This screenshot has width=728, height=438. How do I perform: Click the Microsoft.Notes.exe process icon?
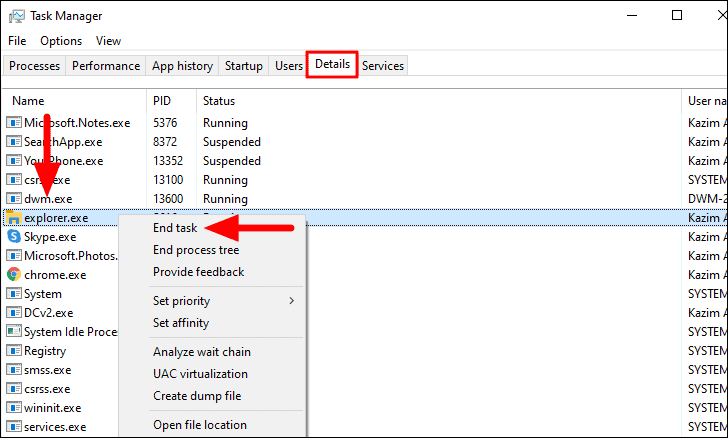(x=14, y=123)
